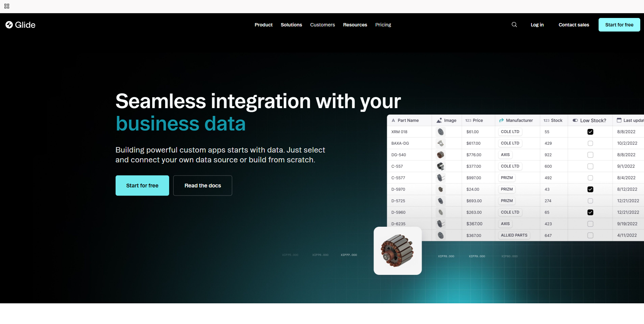Click Start for free in the header
644x324 pixels.
click(619, 25)
